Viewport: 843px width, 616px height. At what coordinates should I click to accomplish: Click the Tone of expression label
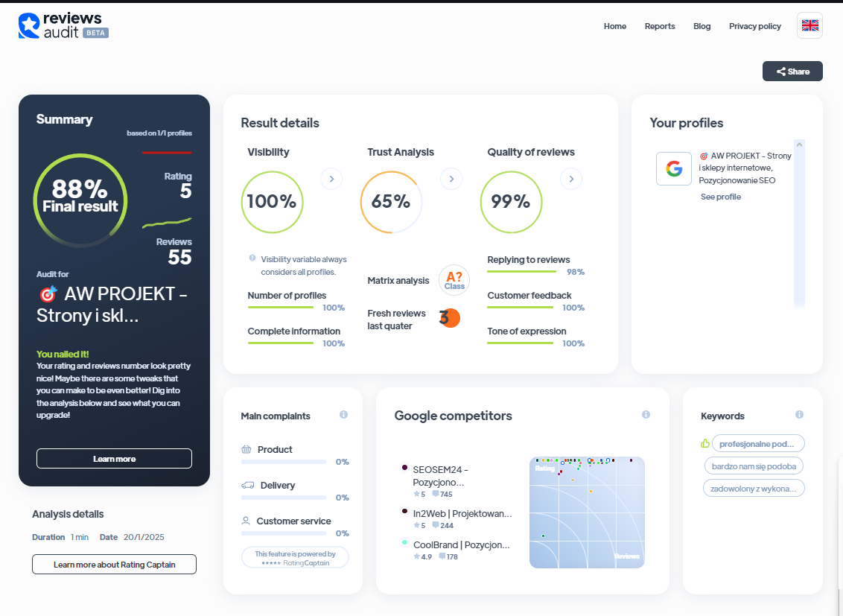527,331
